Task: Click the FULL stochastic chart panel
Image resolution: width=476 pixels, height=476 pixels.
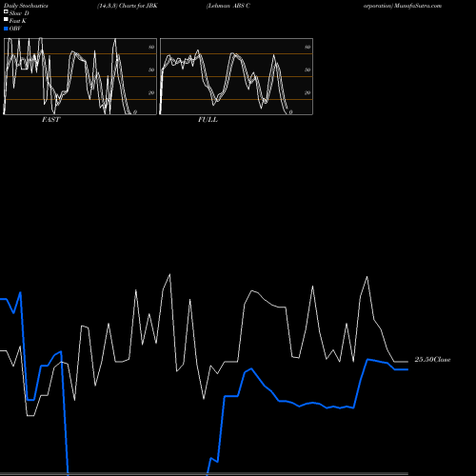Action: point(236,76)
